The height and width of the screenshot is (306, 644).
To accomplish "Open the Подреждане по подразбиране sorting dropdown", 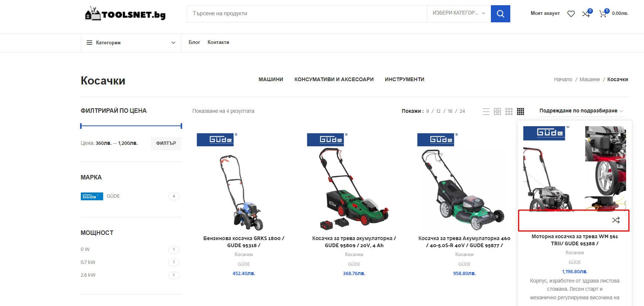I will (581, 111).
